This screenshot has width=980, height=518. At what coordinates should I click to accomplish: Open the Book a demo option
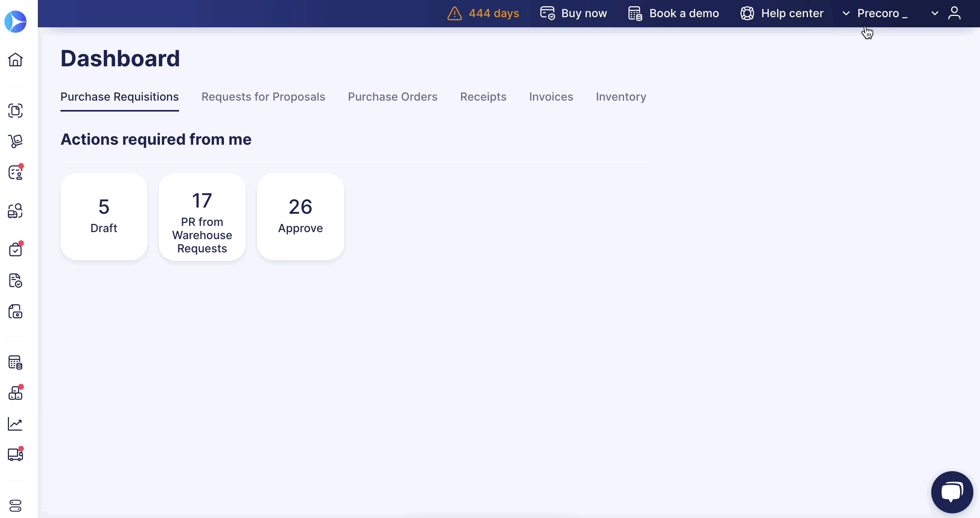(674, 13)
